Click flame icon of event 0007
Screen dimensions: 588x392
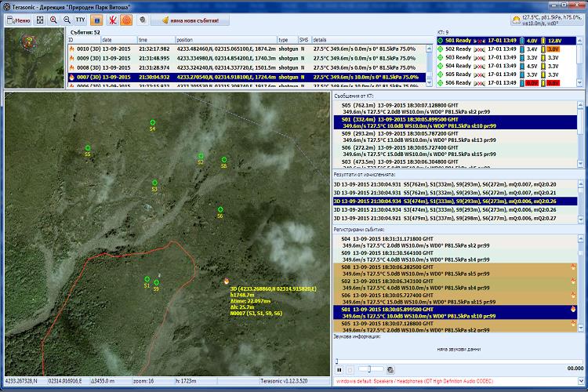point(71,78)
